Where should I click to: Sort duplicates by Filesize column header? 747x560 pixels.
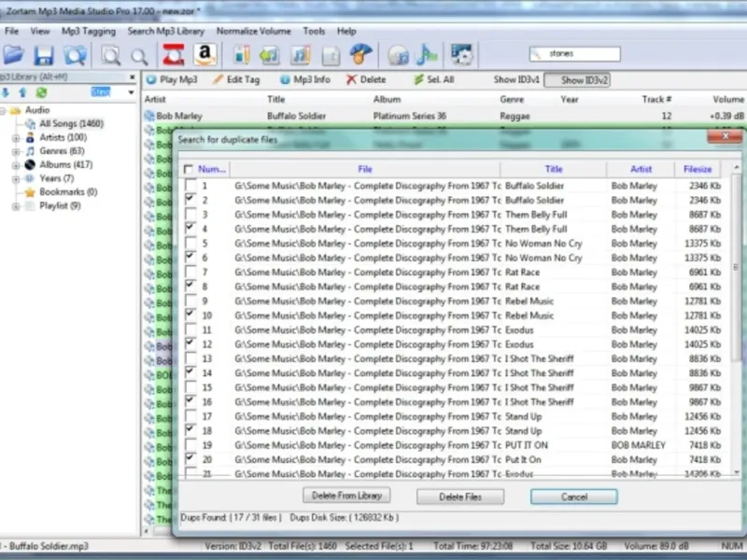pos(698,169)
